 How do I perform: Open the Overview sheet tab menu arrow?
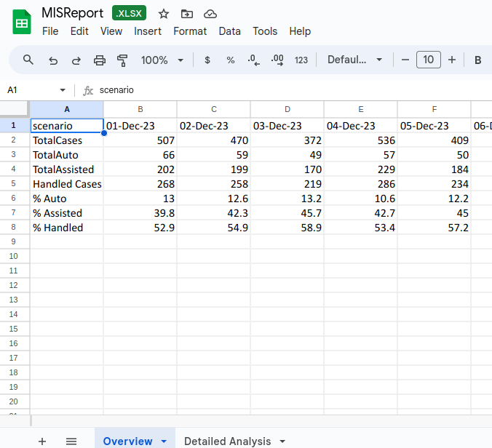164,441
